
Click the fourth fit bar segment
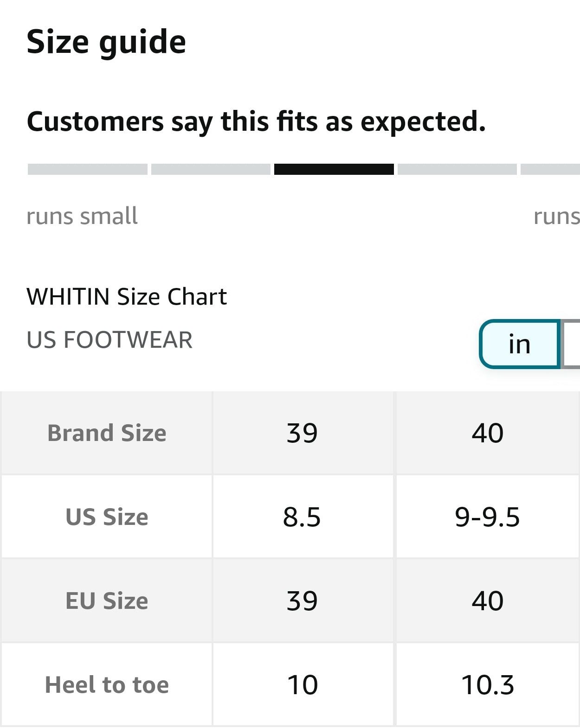[x=457, y=169]
